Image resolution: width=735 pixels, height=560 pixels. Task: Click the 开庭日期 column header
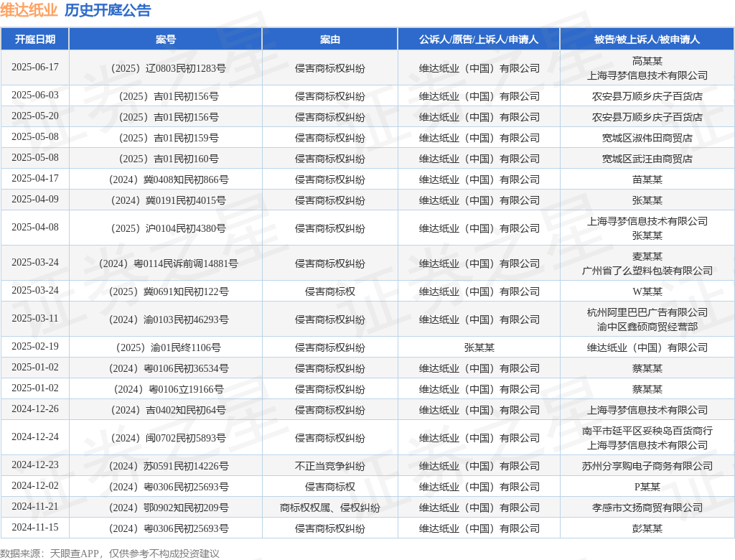(35, 39)
